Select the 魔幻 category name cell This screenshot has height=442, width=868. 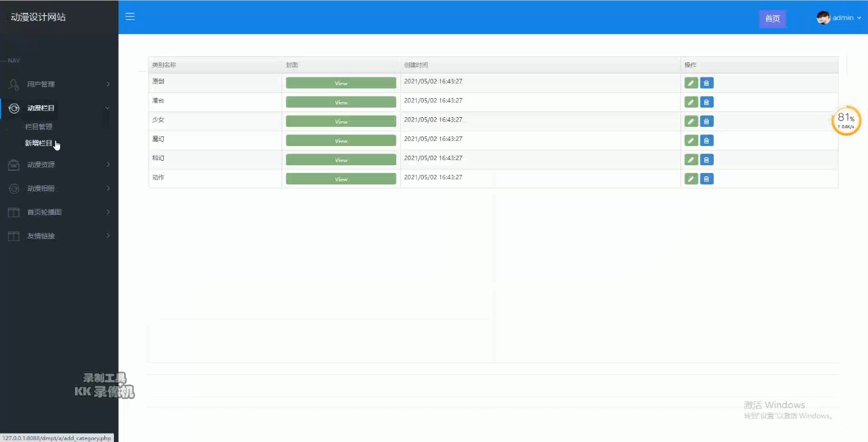pos(215,140)
